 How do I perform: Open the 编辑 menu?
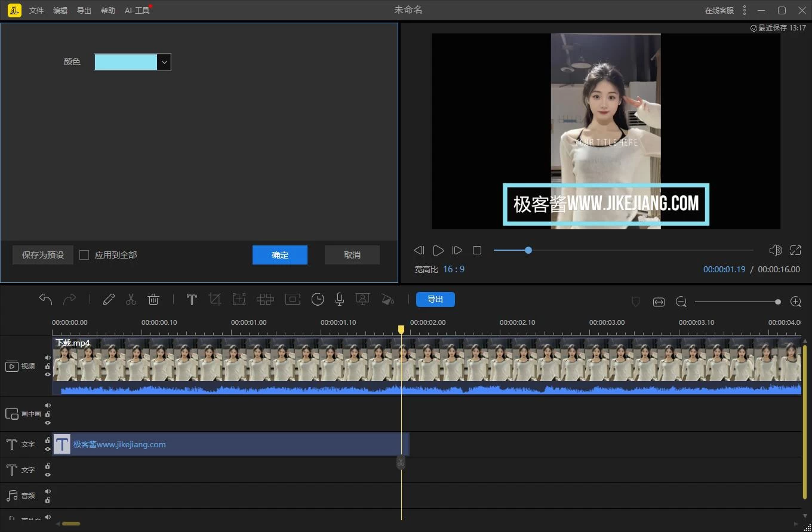(60, 11)
